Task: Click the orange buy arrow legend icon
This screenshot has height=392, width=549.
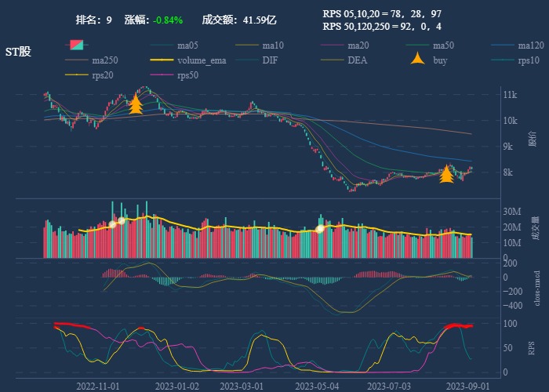Action: [418, 60]
